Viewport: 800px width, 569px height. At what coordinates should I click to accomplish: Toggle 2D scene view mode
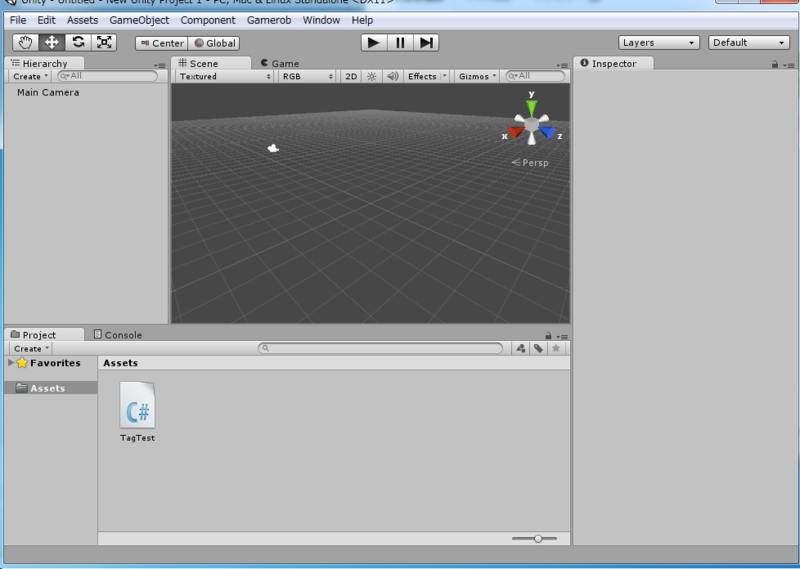point(351,76)
